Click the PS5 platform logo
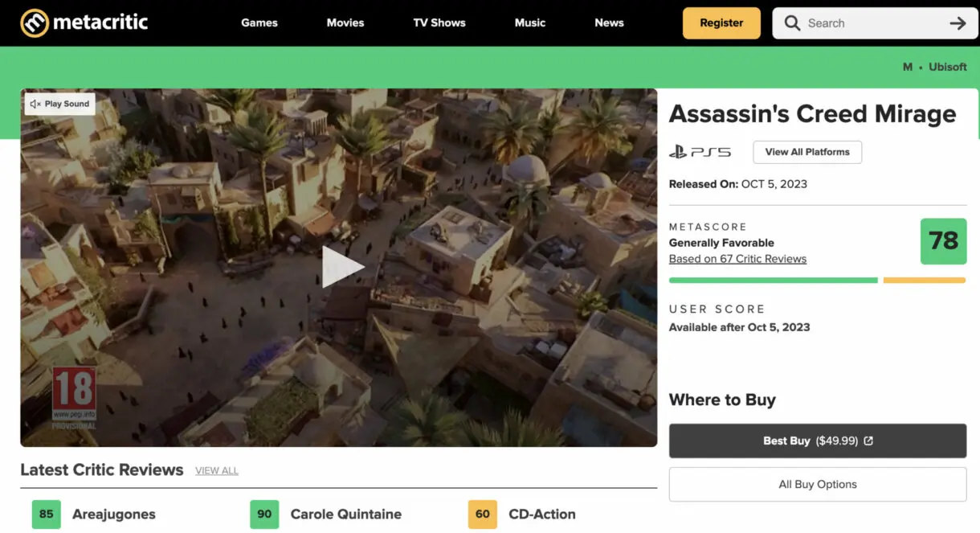The image size is (980, 533). 700,152
